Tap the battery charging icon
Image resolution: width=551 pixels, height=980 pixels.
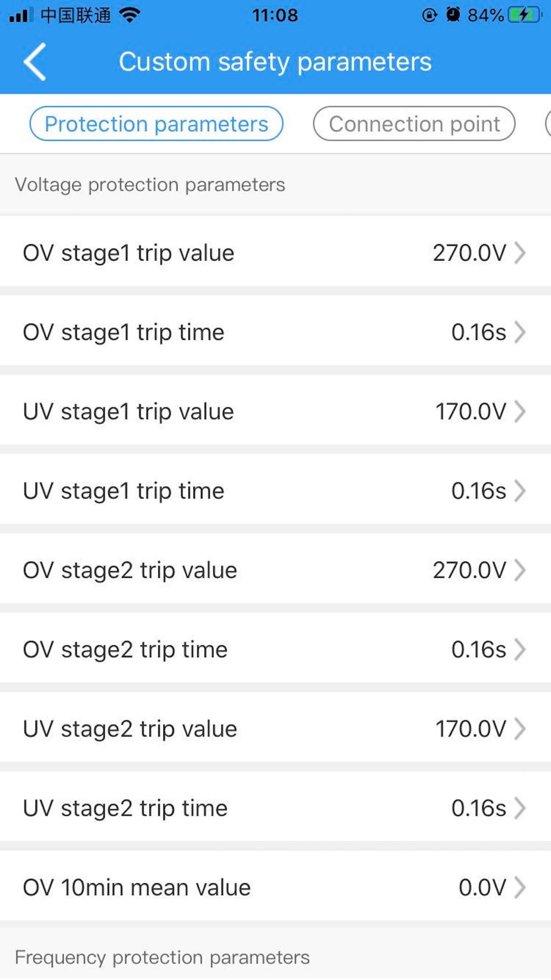point(523,15)
